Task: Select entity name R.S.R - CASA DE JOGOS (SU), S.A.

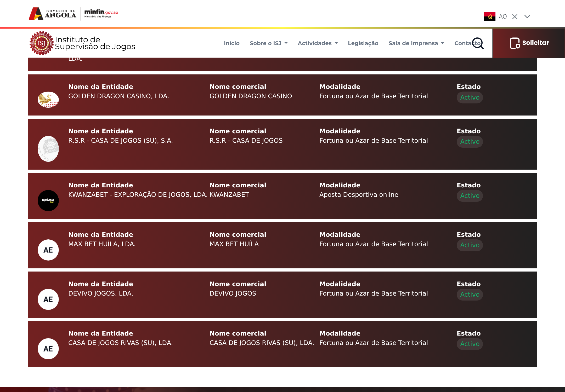Action: tap(121, 141)
